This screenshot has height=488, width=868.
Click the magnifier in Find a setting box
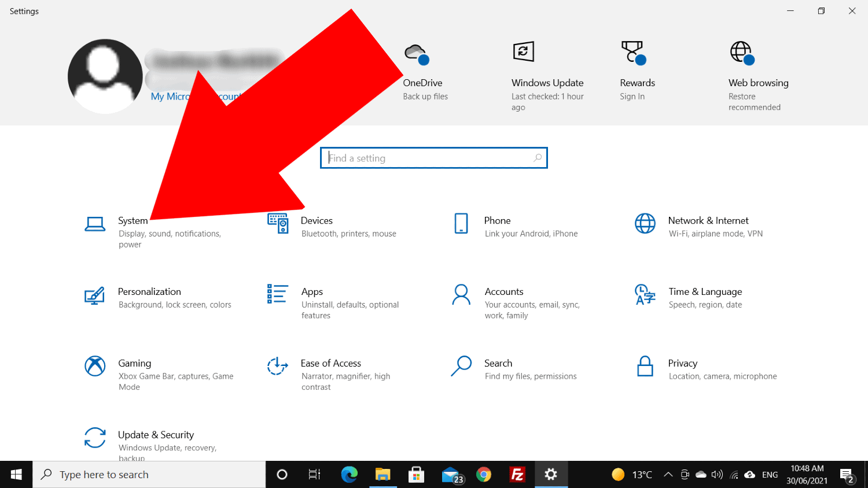point(538,158)
